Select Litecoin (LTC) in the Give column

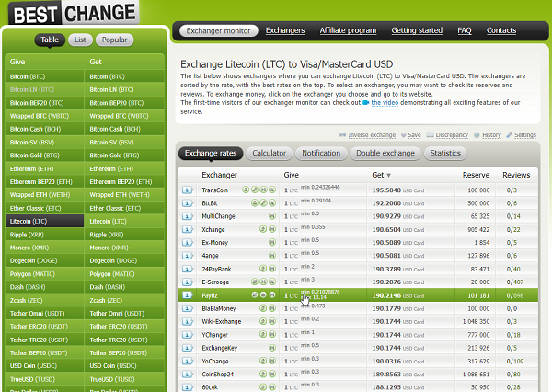[x=45, y=222]
